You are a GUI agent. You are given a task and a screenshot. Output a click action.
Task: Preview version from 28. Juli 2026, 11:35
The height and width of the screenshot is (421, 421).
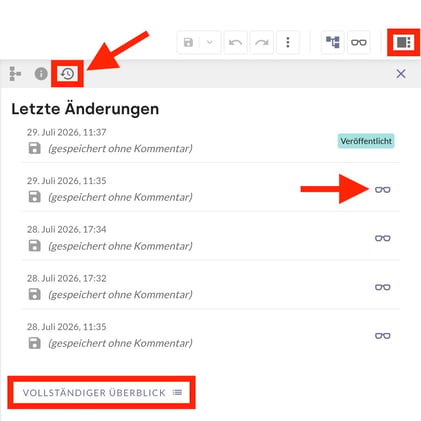coord(382,335)
